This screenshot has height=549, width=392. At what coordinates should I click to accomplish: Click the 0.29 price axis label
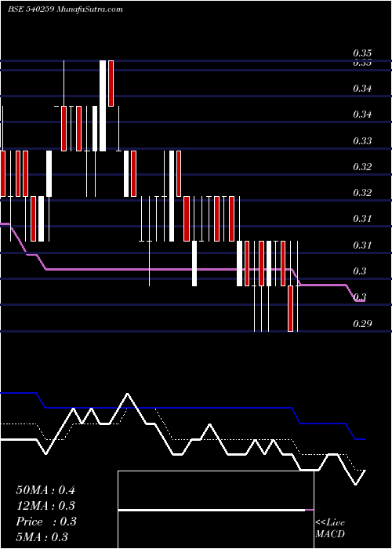click(x=362, y=323)
